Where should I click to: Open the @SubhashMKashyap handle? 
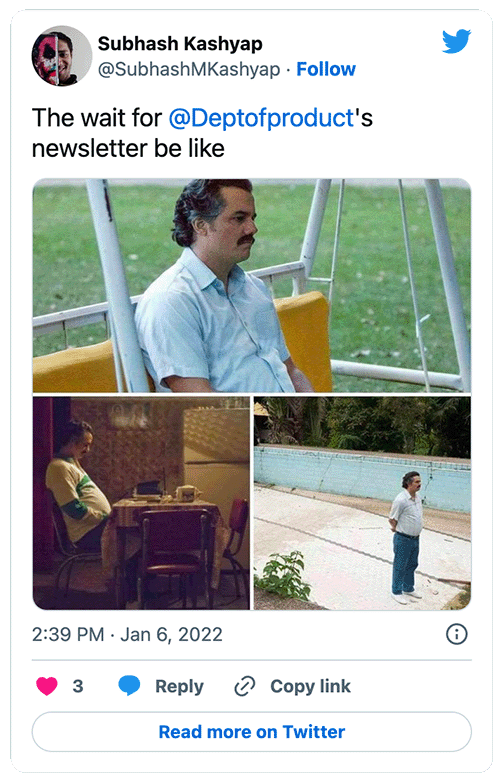[x=189, y=69]
